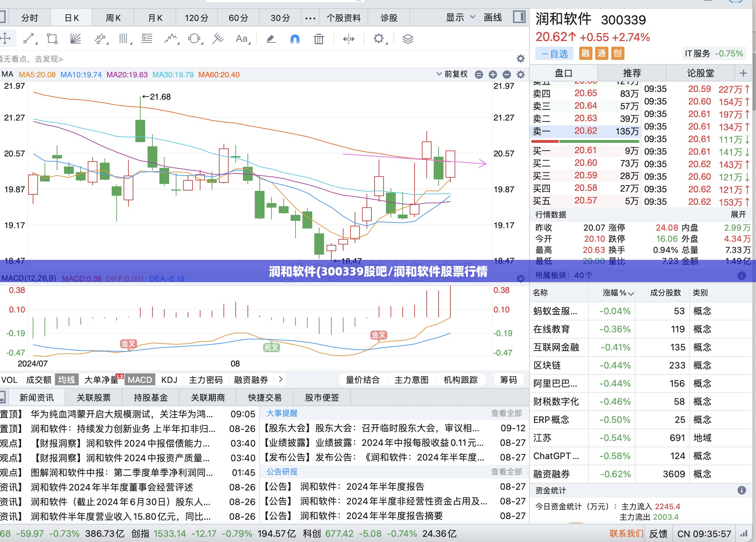Open drawing settings gear in toolbar
The width and height of the screenshot is (756, 542).
[379, 39]
